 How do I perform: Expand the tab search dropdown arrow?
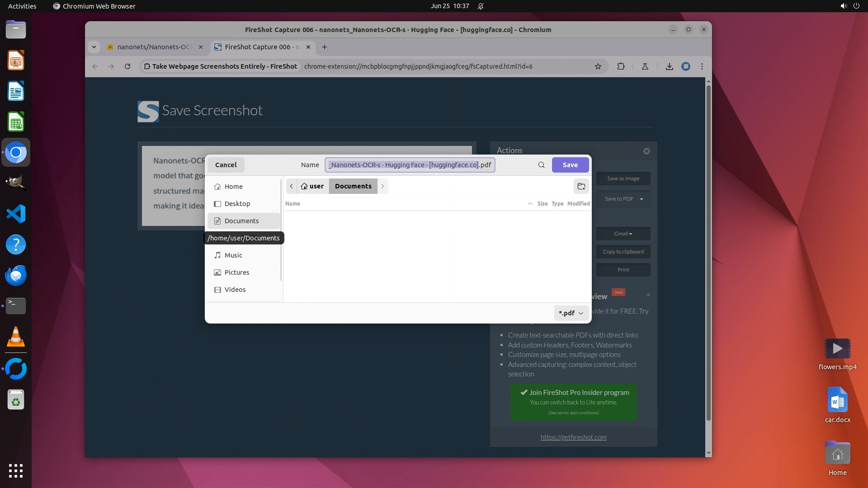click(x=94, y=47)
